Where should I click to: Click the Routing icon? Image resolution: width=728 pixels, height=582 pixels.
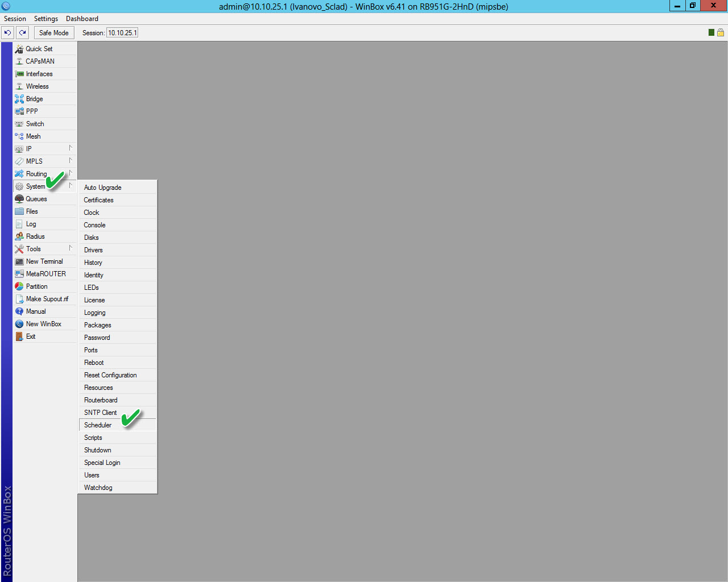click(19, 174)
